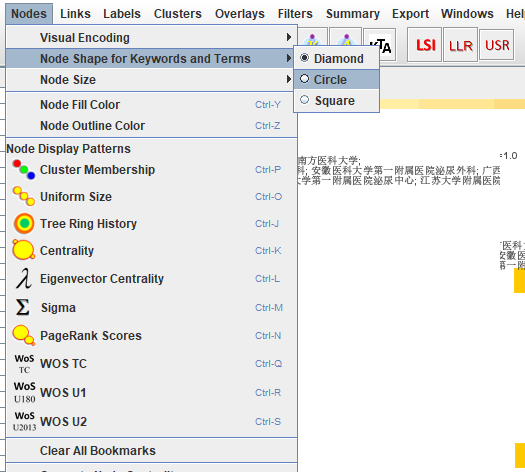Open the Links menu

coord(75,14)
